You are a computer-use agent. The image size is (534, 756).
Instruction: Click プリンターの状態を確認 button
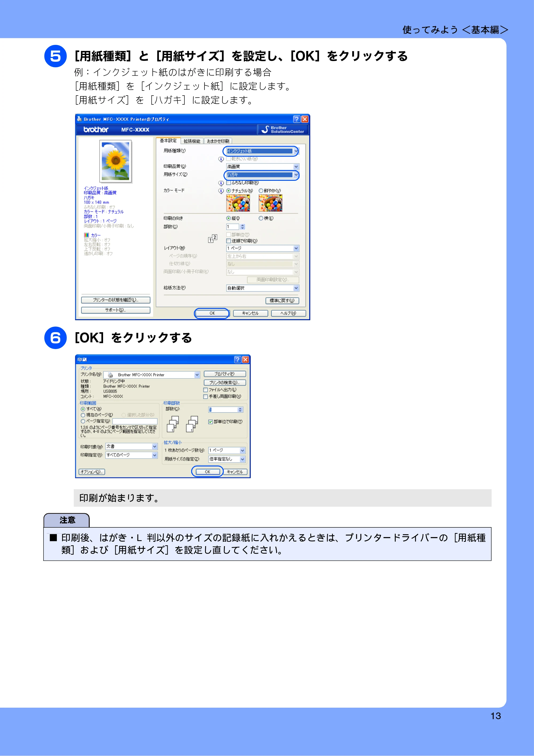116,300
